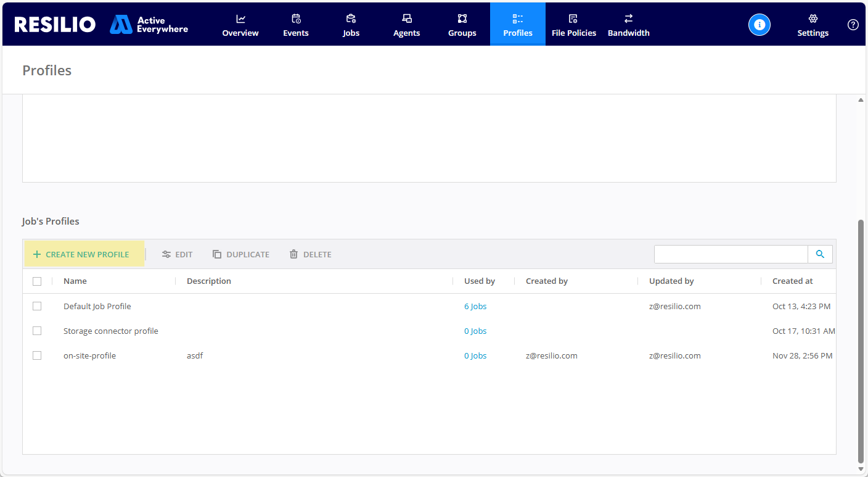Switch to the Bandwidth page
The height and width of the screenshot is (477, 868).
click(628, 25)
